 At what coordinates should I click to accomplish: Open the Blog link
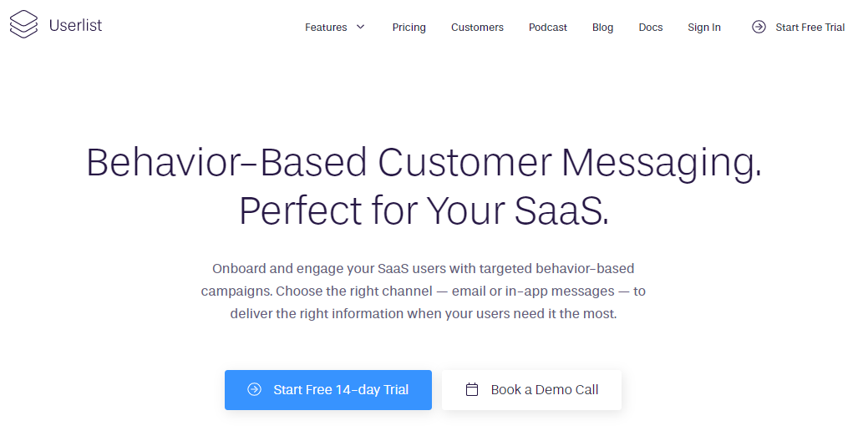(603, 27)
